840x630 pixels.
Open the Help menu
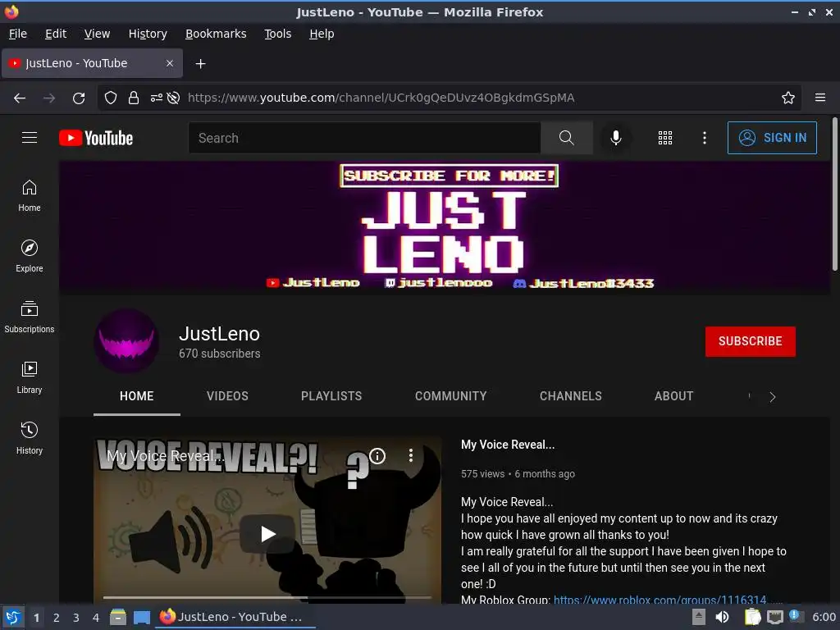click(x=322, y=34)
